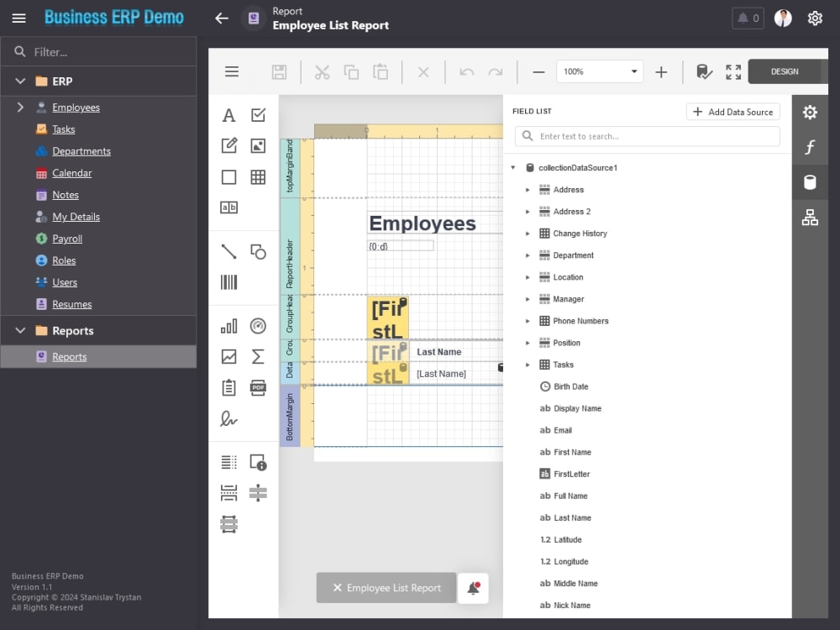Select the Pivot Grid sigma tool
Viewport: 840px width, 630px height.
(258, 357)
